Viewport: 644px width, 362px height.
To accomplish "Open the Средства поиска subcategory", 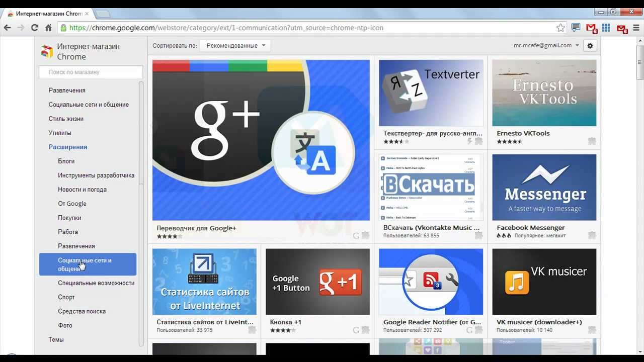I will [82, 311].
